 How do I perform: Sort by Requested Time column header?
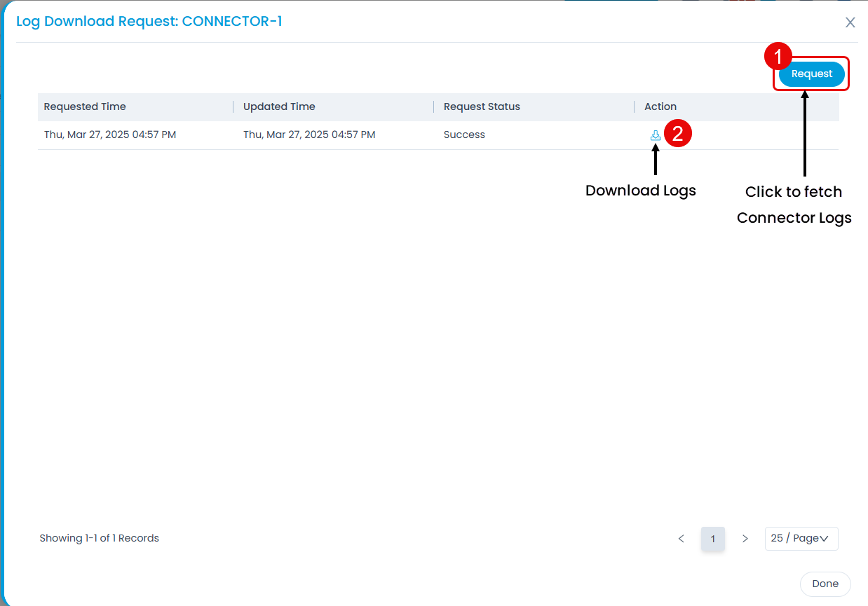(x=85, y=106)
